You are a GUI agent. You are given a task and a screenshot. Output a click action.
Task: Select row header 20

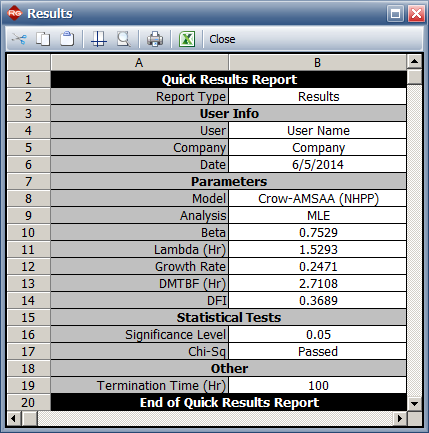[29, 402]
